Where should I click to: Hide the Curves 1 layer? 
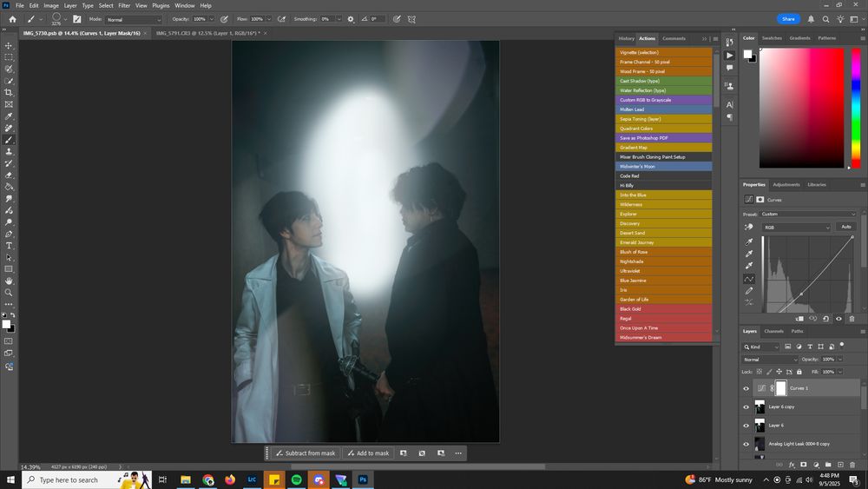746,388
